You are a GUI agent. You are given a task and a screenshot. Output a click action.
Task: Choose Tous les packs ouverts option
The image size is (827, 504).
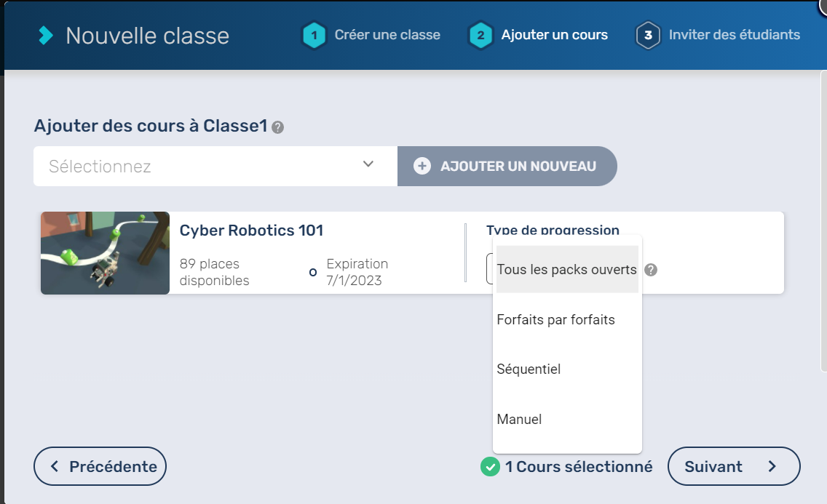pyautogui.click(x=566, y=270)
